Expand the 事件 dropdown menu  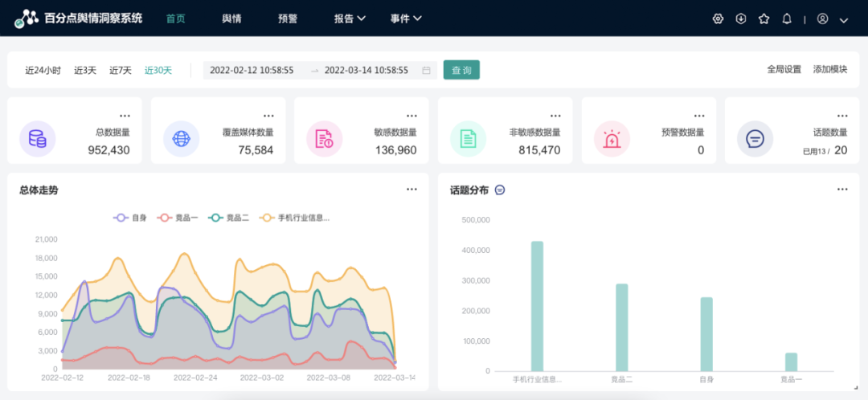coord(406,18)
